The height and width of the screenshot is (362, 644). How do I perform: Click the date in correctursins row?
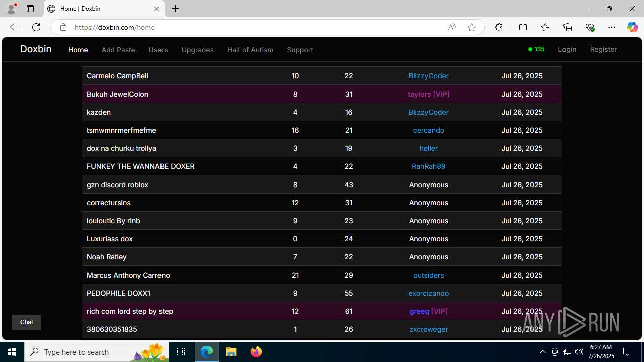pyautogui.click(x=522, y=203)
